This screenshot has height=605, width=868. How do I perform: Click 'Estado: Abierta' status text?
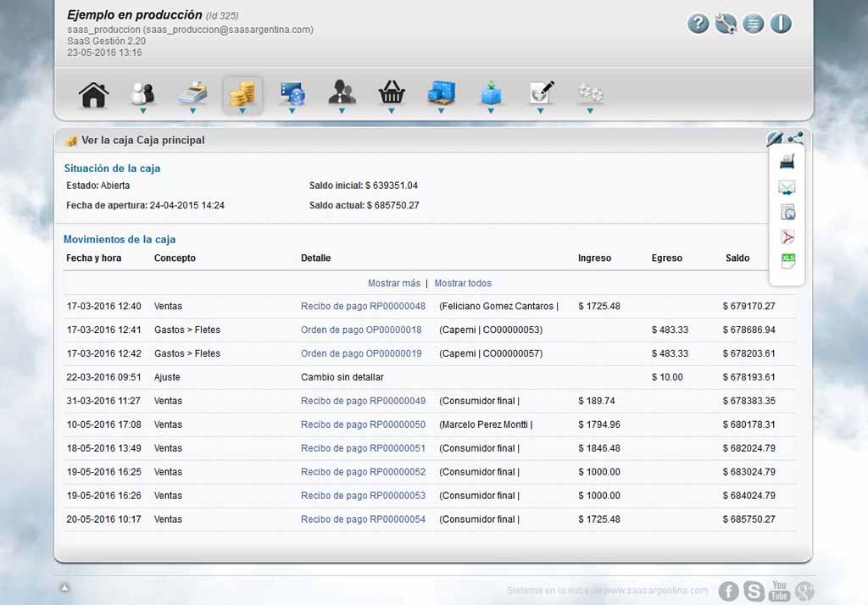tap(98, 186)
